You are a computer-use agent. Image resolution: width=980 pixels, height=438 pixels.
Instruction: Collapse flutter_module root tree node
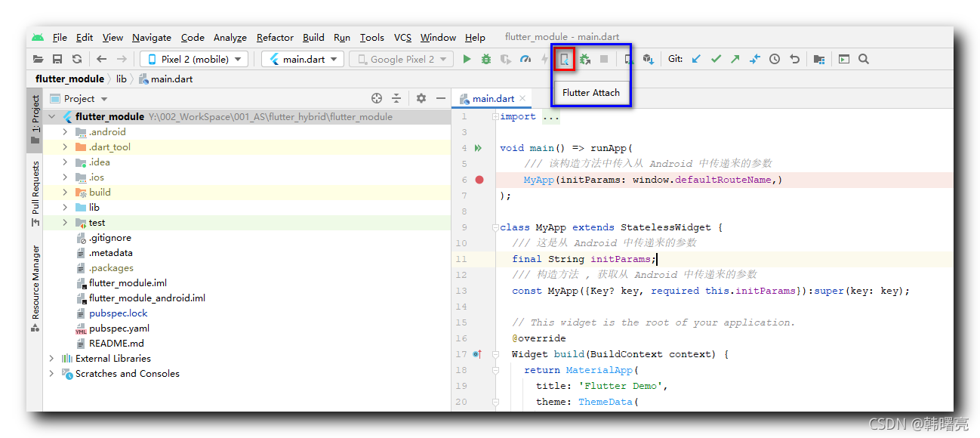point(51,117)
